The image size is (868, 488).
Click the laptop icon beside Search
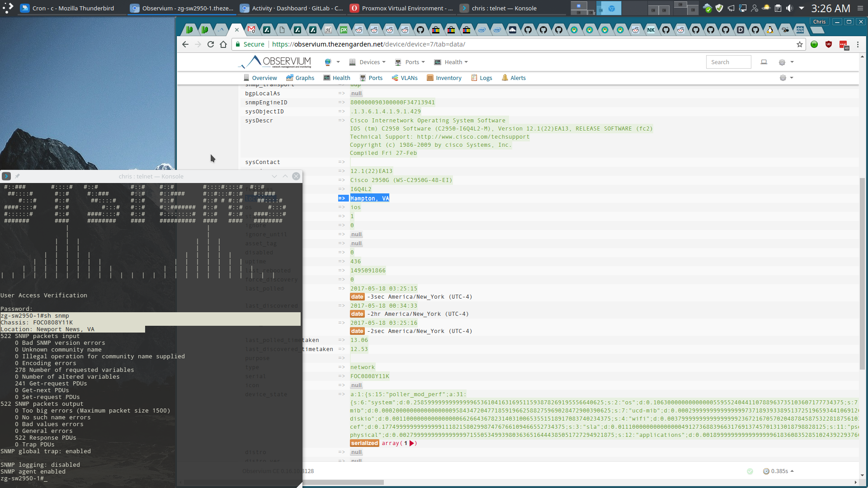(x=764, y=62)
